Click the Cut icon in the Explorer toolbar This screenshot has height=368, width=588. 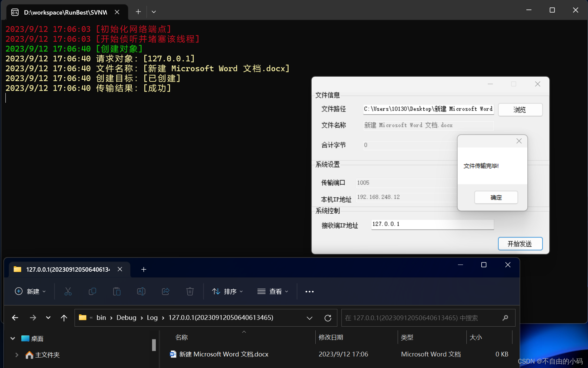tap(68, 291)
